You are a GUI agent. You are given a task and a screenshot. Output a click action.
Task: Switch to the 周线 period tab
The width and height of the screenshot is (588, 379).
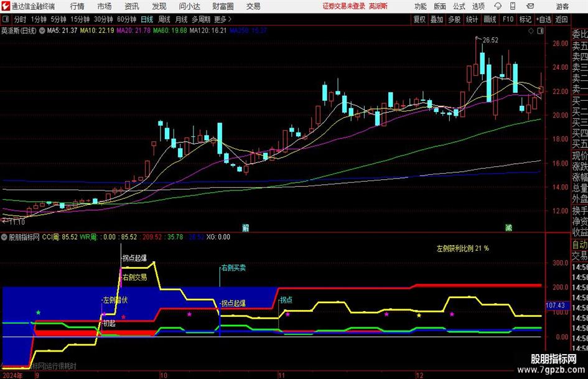[x=164, y=19]
